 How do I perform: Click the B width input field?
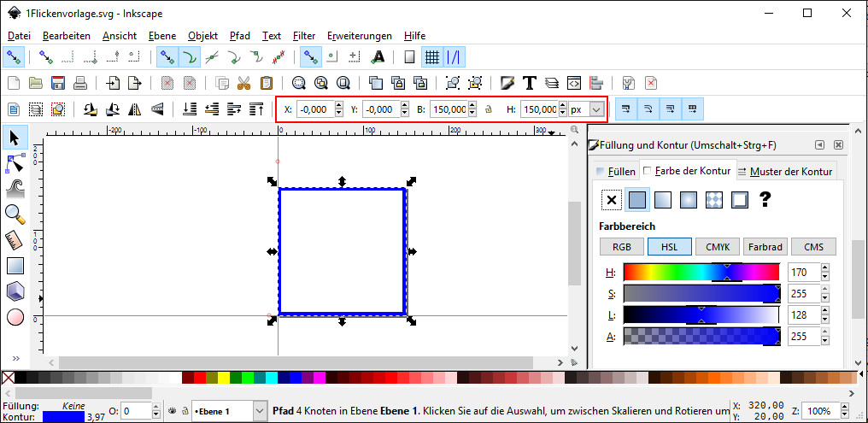pyautogui.click(x=449, y=109)
